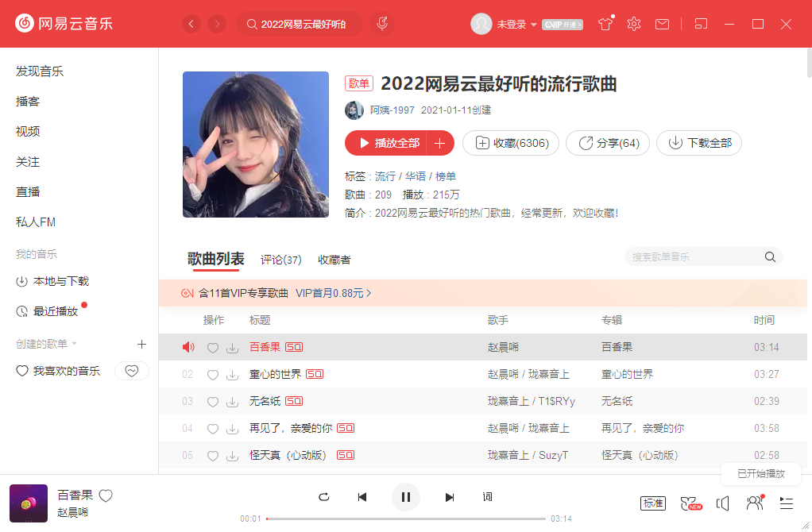Open settings gear icon in header
Screen dimensions: 812x532
633,25
